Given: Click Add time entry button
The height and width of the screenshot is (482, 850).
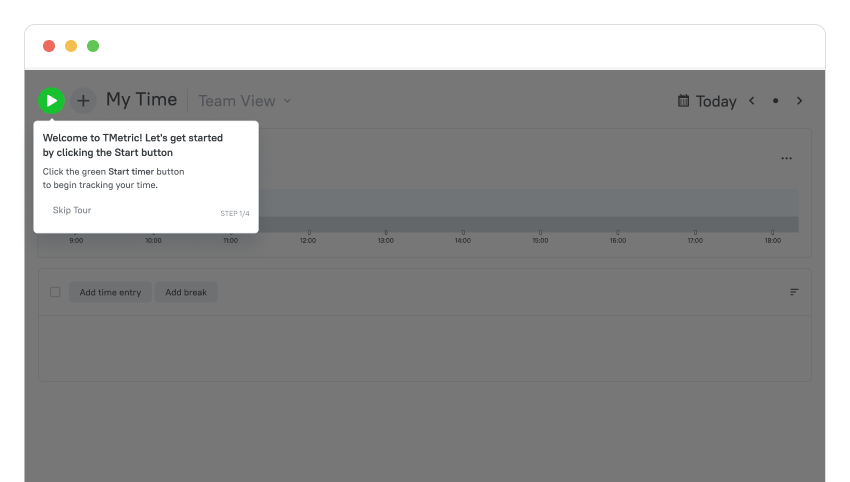Looking at the screenshot, I should point(110,292).
